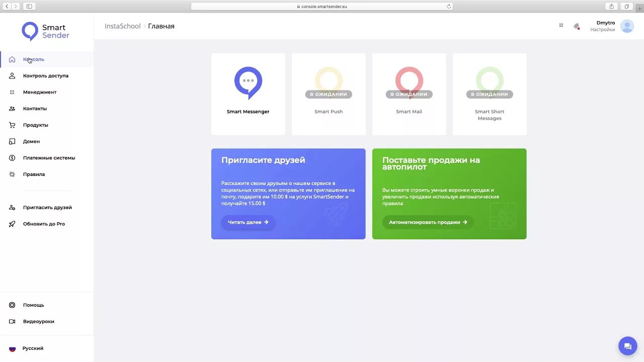
Task: Select Платежные системы in sidebar
Action: 49,158
